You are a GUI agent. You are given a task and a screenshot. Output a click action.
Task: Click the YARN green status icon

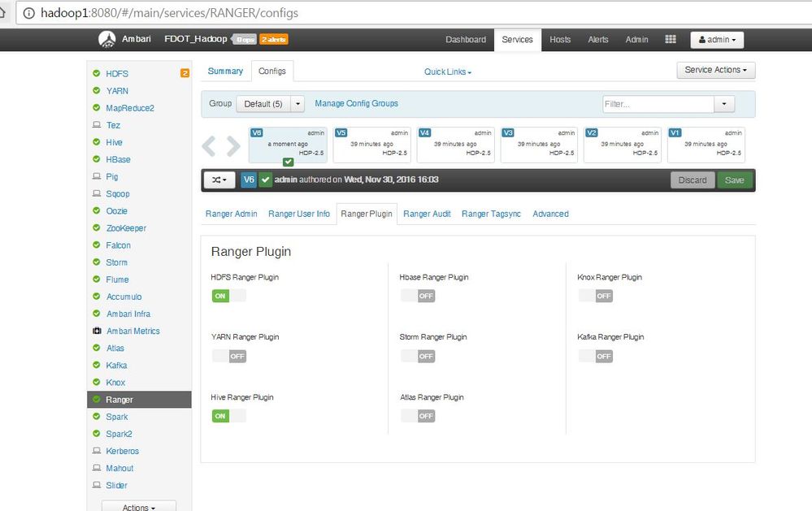tap(97, 91)
